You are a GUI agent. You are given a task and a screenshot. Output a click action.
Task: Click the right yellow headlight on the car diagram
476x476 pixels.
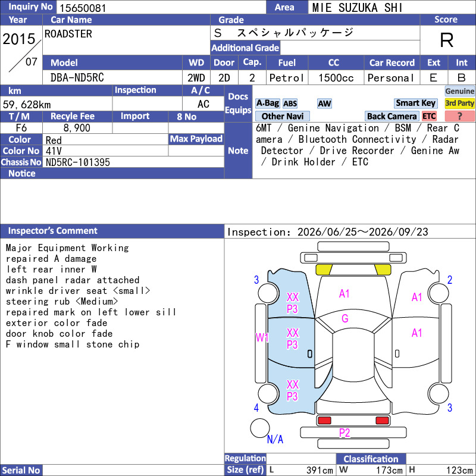pos(383,270)
